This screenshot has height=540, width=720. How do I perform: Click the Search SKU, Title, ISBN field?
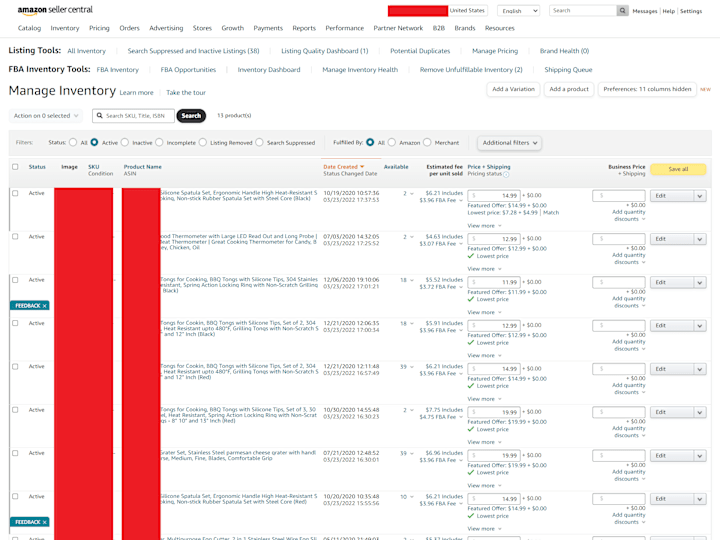(x=134, y=116)
